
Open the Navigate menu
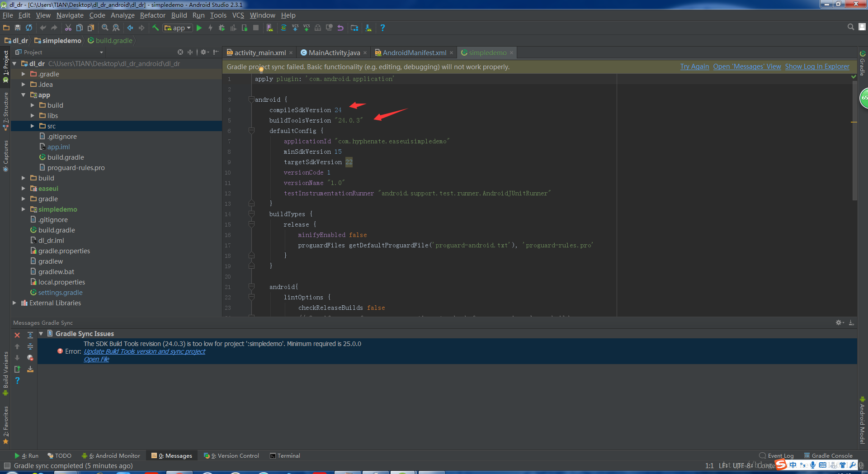pyautogui.click(x=70, y=15)
